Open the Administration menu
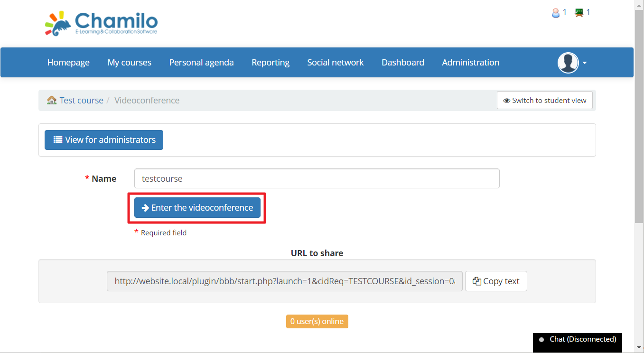The width and height of the screenshot is (644, 353). tap(470, 63)
